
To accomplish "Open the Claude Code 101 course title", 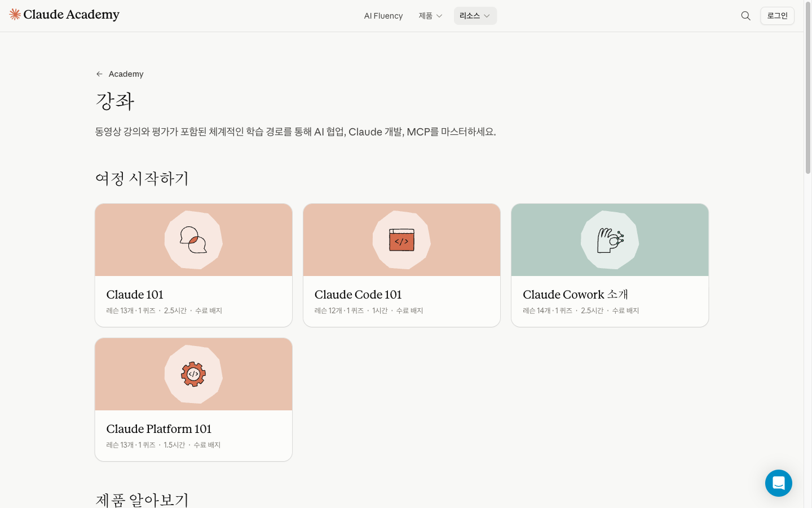I will 358,295.
